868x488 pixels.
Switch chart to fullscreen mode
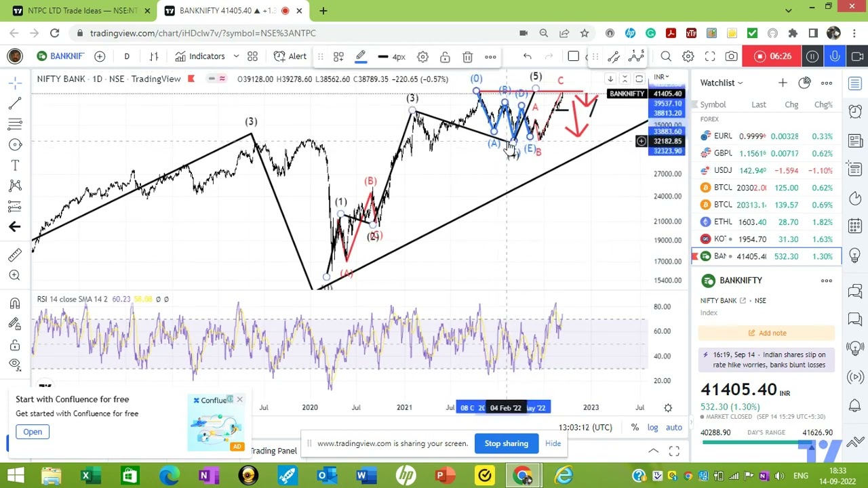click(710, 56)
